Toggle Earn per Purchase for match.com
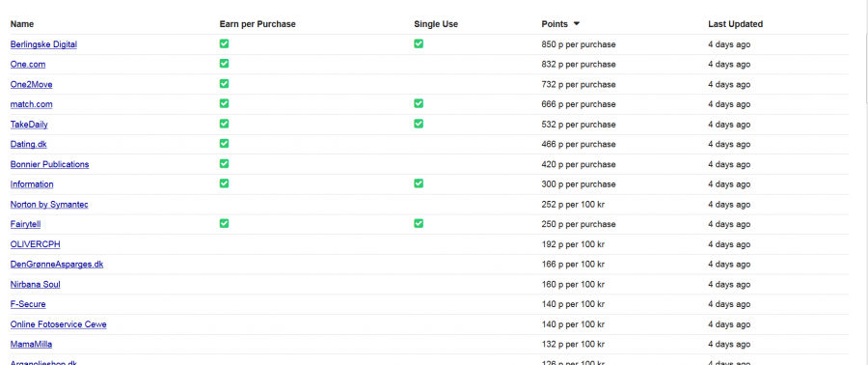Image resolution: width=868 pixels, height=365 pixels. (224, 103)
